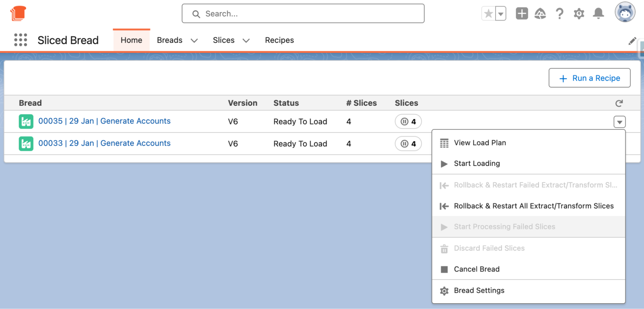644x309 pixels.
Task: Add page to favorites star
Action: click(x=488, y=14)
